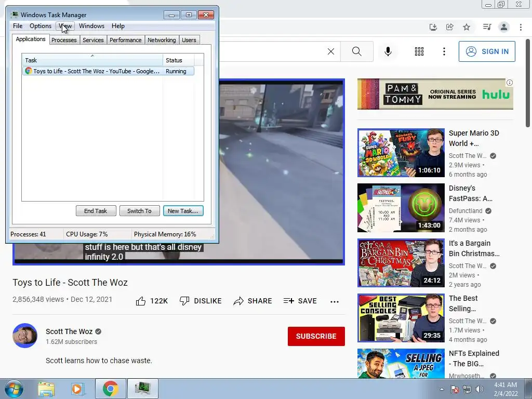Viewport: 532px width, 399px height.
Task: Like the video with thumbs up 122K
Action: point(152,301)
